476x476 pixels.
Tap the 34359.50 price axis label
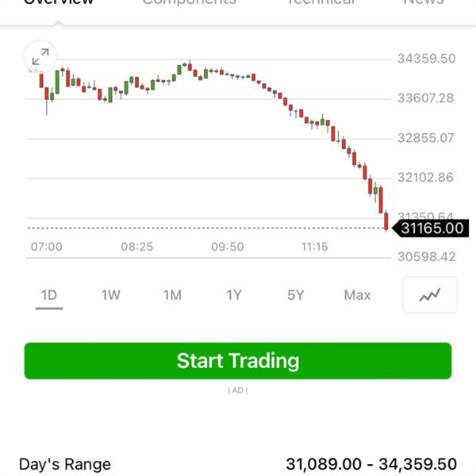(426, 59)
